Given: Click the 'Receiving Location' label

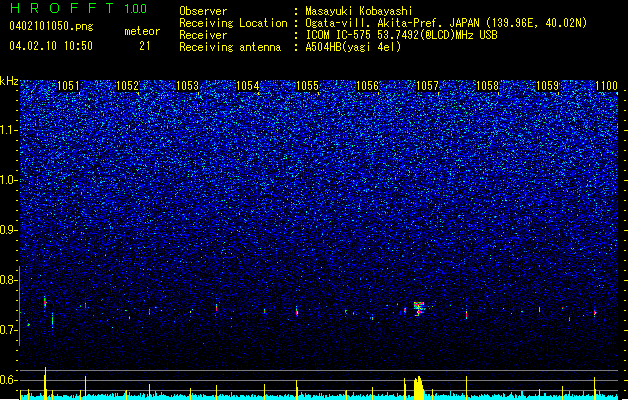Looking at the screenshot, I should 233,23.
